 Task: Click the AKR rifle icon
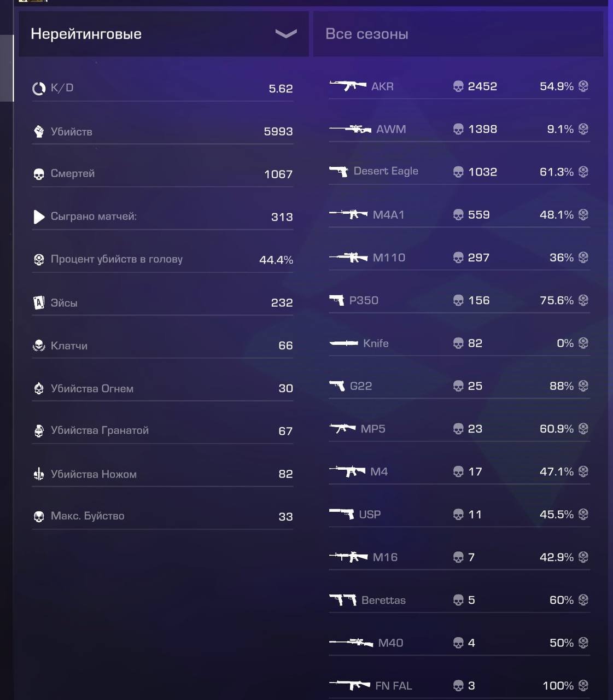coord(348,85)
